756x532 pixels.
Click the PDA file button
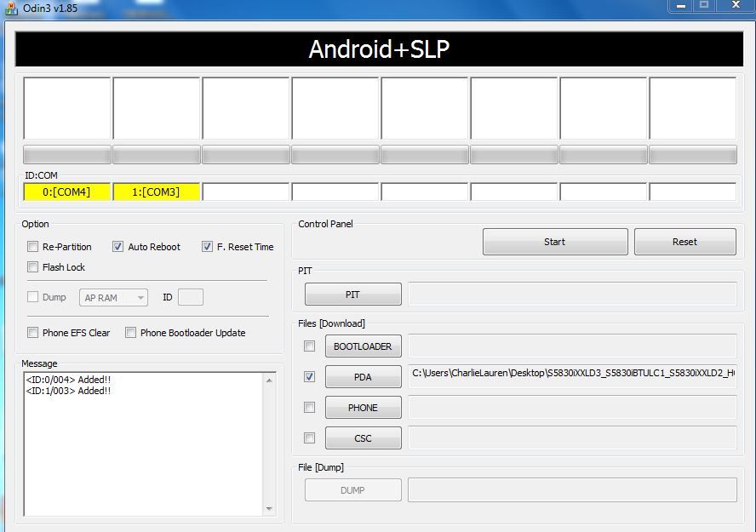[x=363, y=377]
